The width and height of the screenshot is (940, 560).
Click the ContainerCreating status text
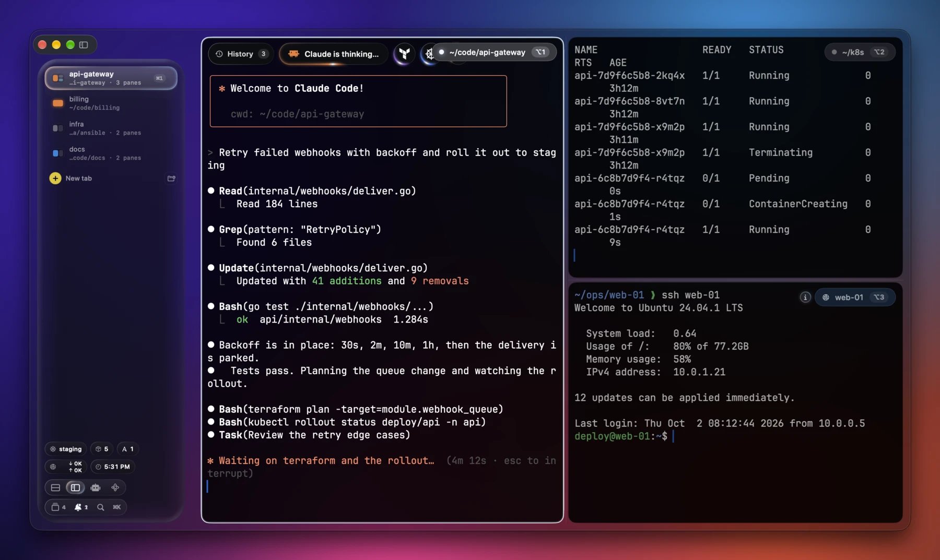point(798,204)
